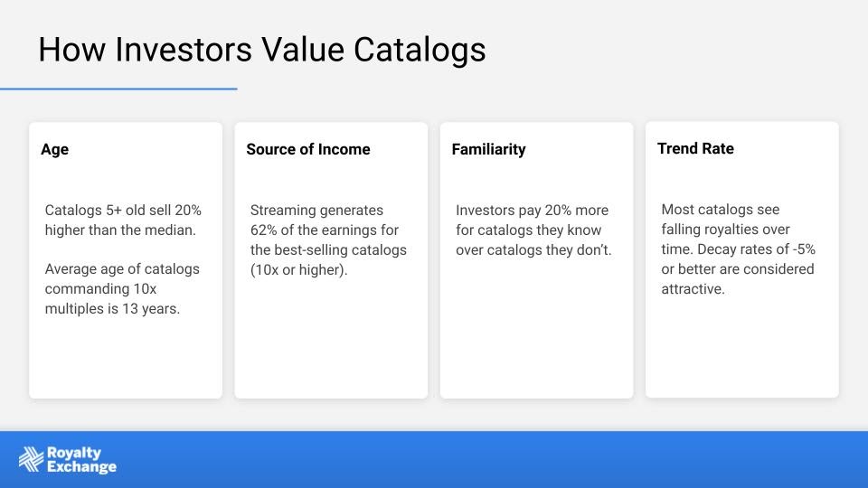Click the blue footer bar
Screen dimensions: 868x488
[x=434, y=460]
